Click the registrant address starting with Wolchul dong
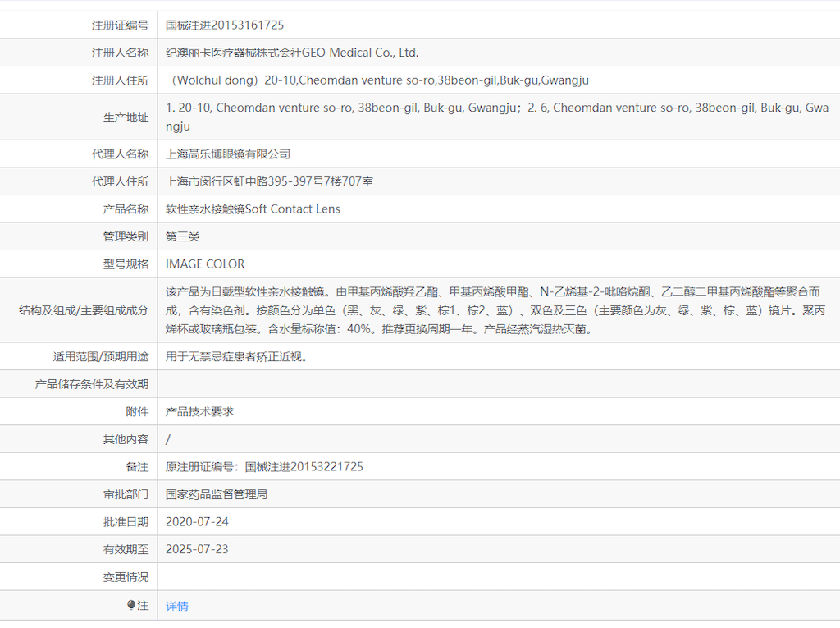Viewport: 840px width, 628px height. pos(377,80)
